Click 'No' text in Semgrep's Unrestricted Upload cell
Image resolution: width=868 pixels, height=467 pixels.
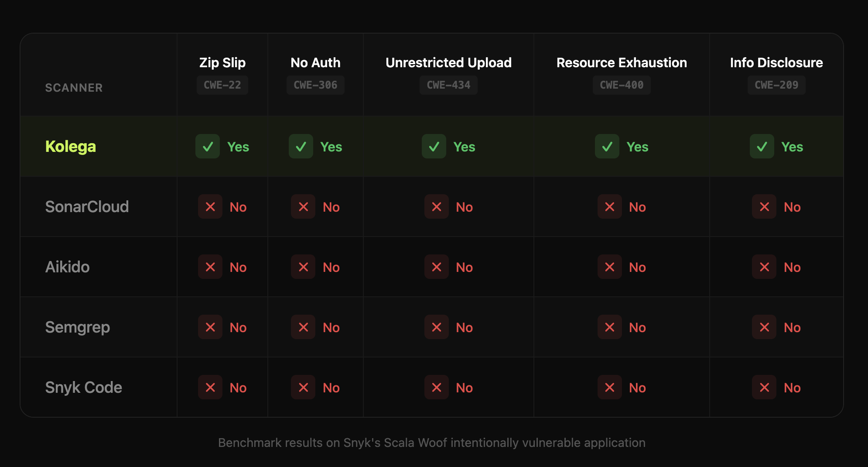(465, 328)
